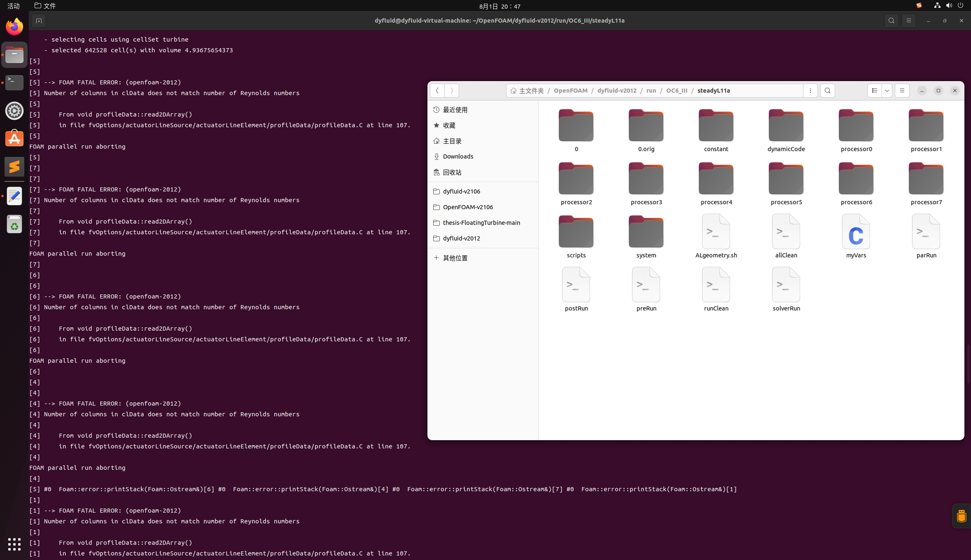Screen dimensions: 971x560
Task: Navigate to OC6_III in path bar
Action: tap(677, 91)
